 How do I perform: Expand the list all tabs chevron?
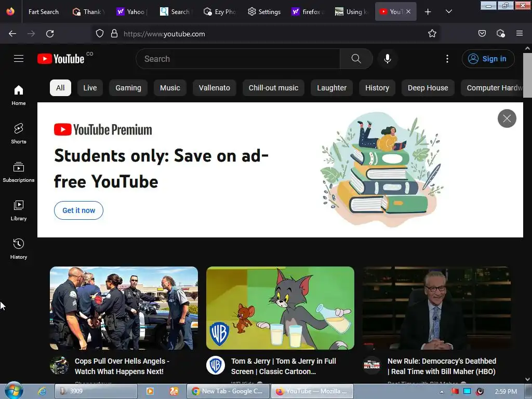coord(448,12)
